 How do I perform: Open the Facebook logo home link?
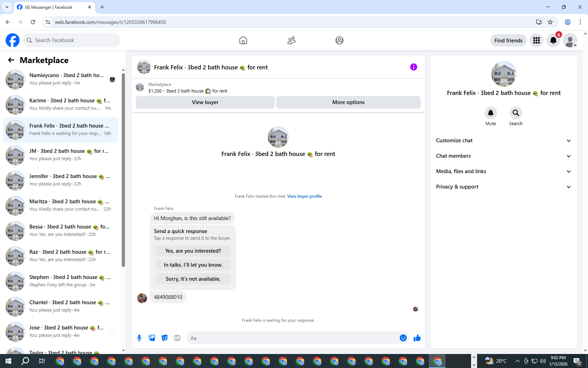tap(13, 40)
